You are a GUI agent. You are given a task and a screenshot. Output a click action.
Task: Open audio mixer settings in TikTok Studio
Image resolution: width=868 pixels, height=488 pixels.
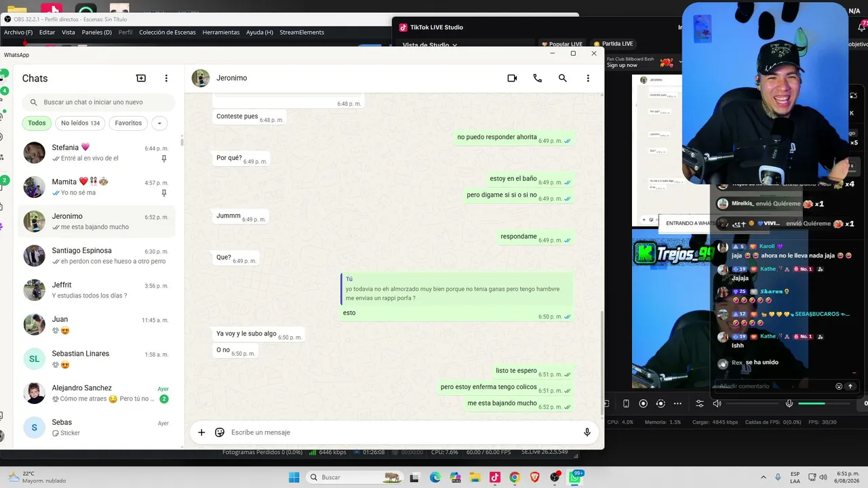coord(700,404)
